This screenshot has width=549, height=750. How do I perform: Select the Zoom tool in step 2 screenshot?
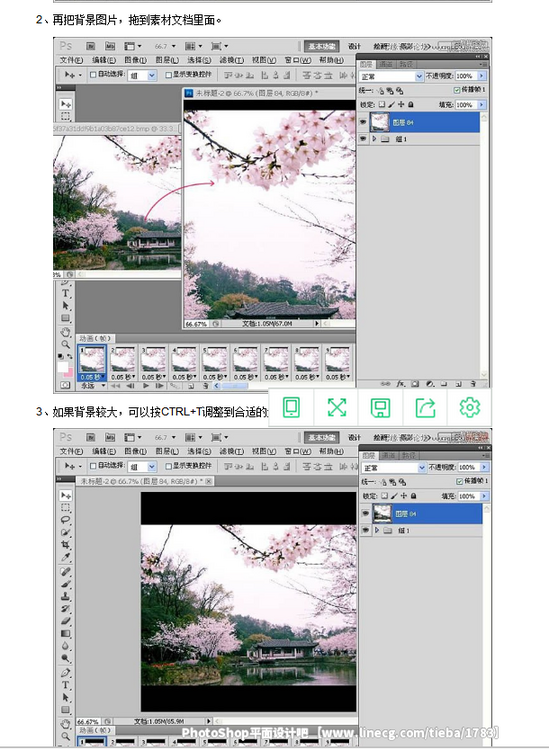(x=66, y=344)
